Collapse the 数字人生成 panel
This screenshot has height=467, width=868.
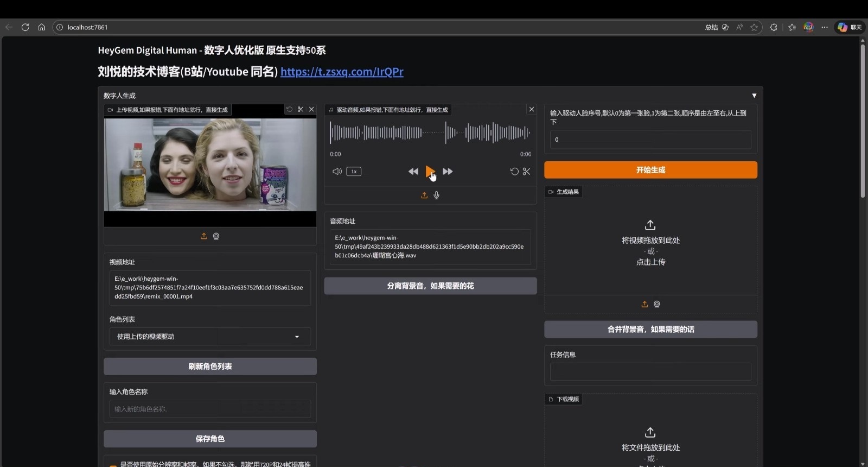point(754,96)
